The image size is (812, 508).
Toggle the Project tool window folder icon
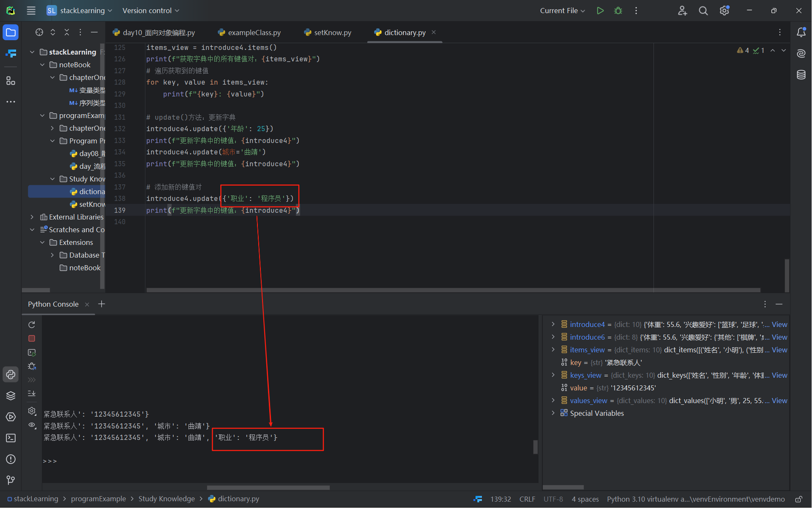11,33
